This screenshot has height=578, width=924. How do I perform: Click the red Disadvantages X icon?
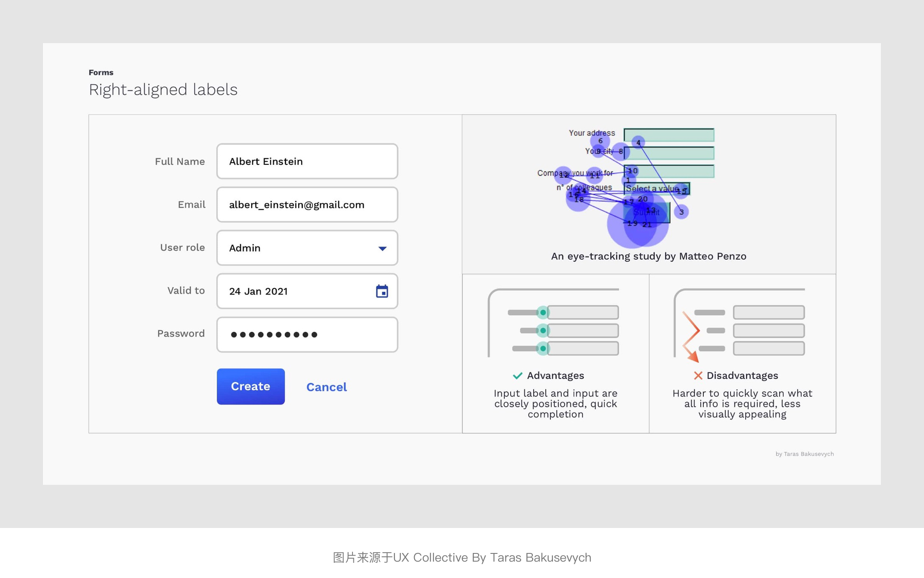(698, 376)
